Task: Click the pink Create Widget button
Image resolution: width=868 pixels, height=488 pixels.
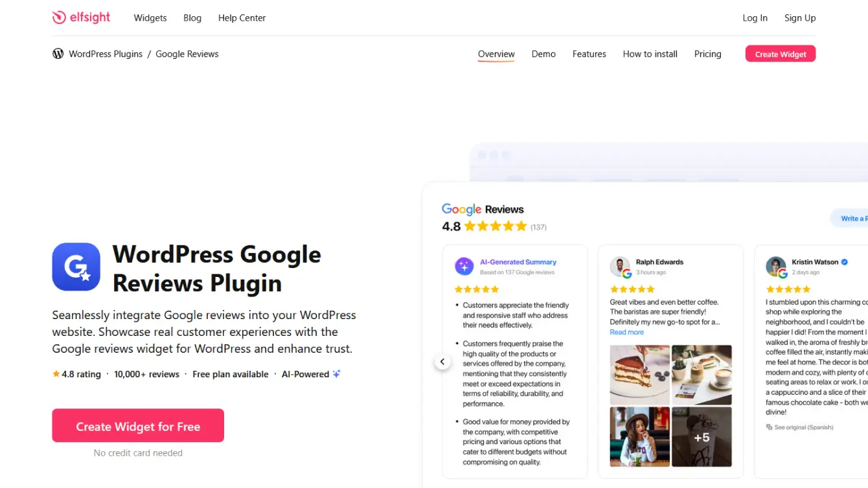Action: tap(781, 54)
